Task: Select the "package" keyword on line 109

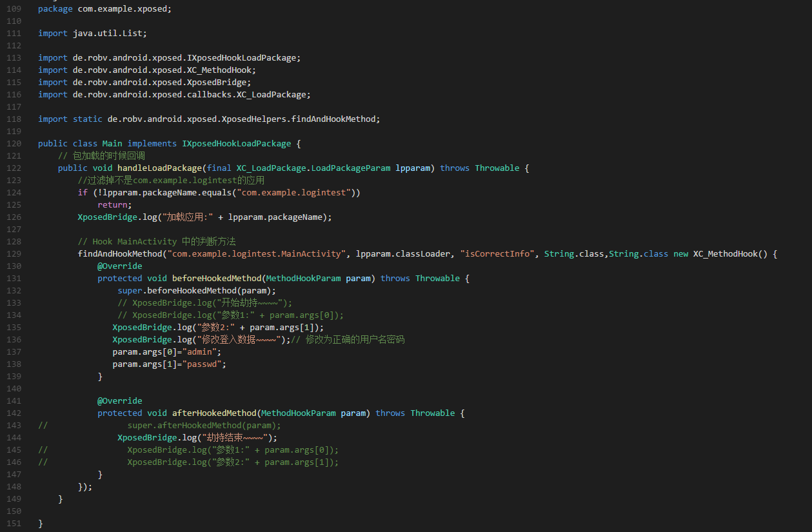Action: point(55,9)
